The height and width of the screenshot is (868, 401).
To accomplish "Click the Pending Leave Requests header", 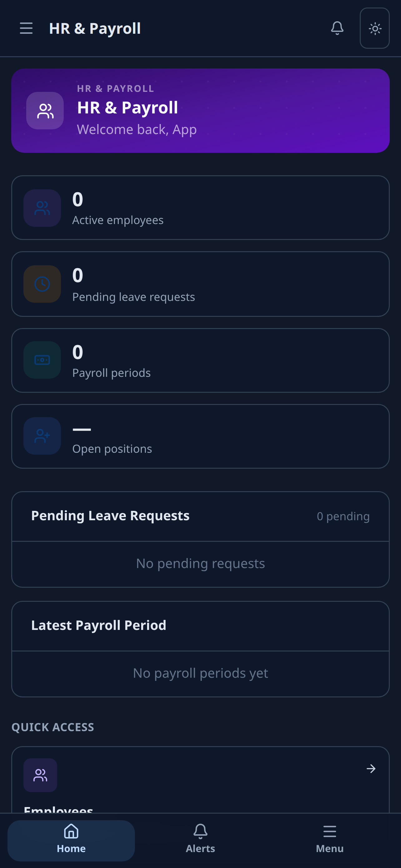I will coord(111,516).
